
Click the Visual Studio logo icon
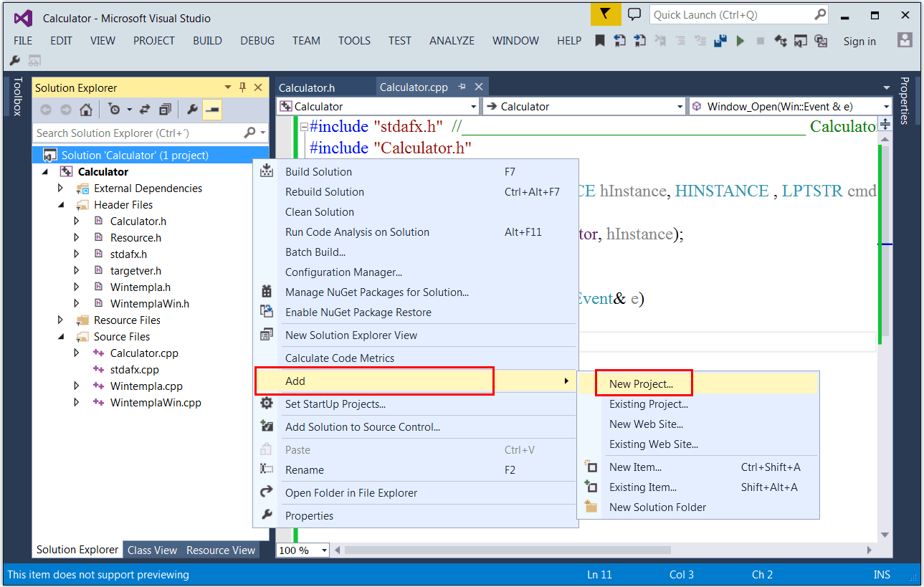tap(23, 18)
